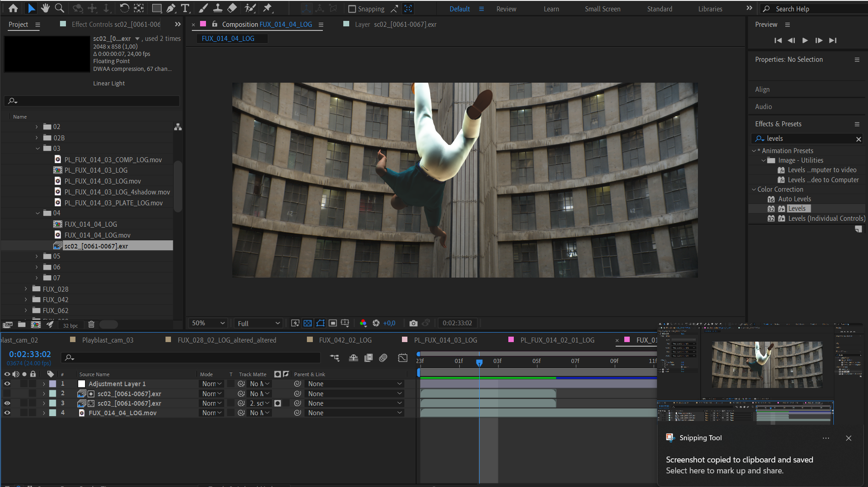The width and height of the screenshot is (868, 487).
Task: Switch to the Review workspace
Action: [x=506, y=9]
